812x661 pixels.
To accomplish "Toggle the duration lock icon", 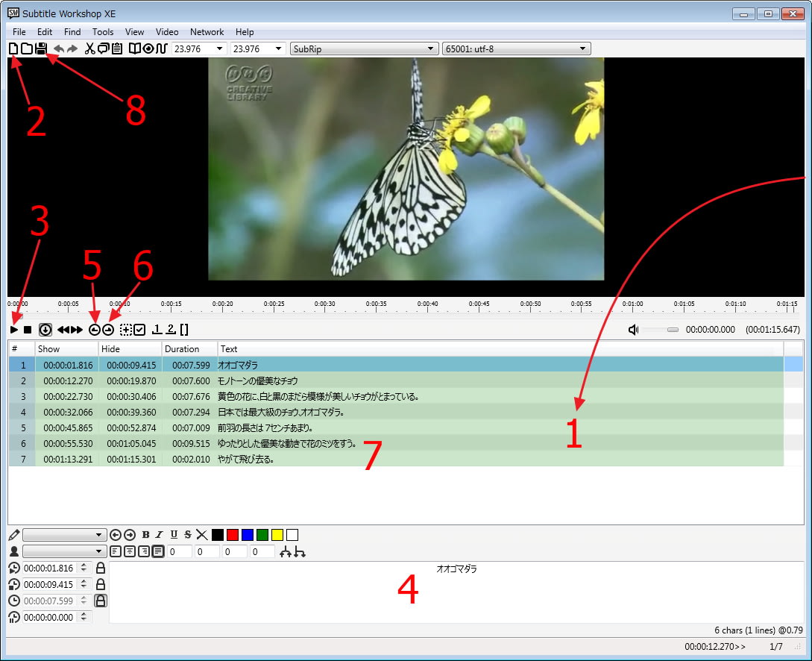I will (100, 601).
